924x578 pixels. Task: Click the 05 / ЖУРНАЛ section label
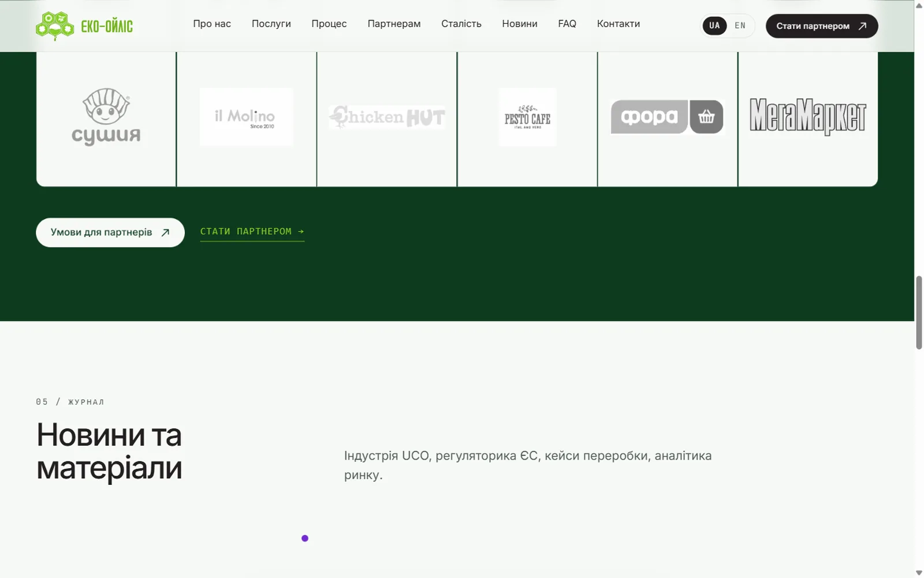pos(70,402)
